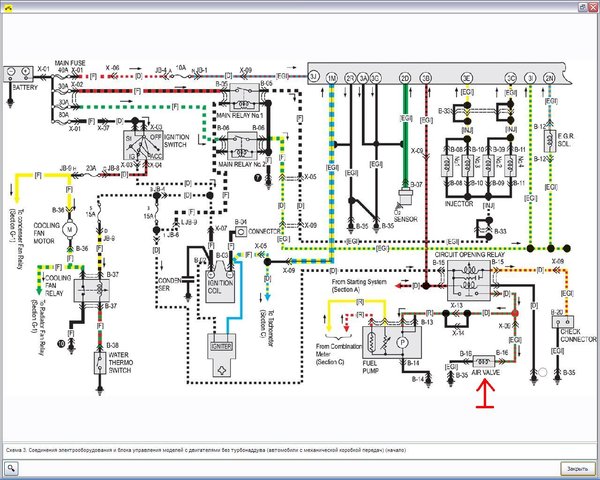
Task: Click the E.G.R. SOL. label
Action: pos(566,140)
